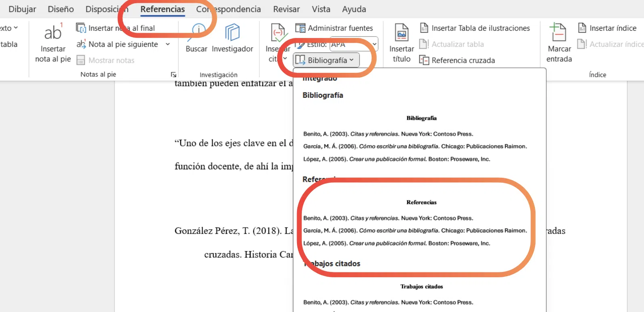Switch to the Revisar tab
Image resolution: width=644 pixels, height=312 pixels.
pos(286,9)
